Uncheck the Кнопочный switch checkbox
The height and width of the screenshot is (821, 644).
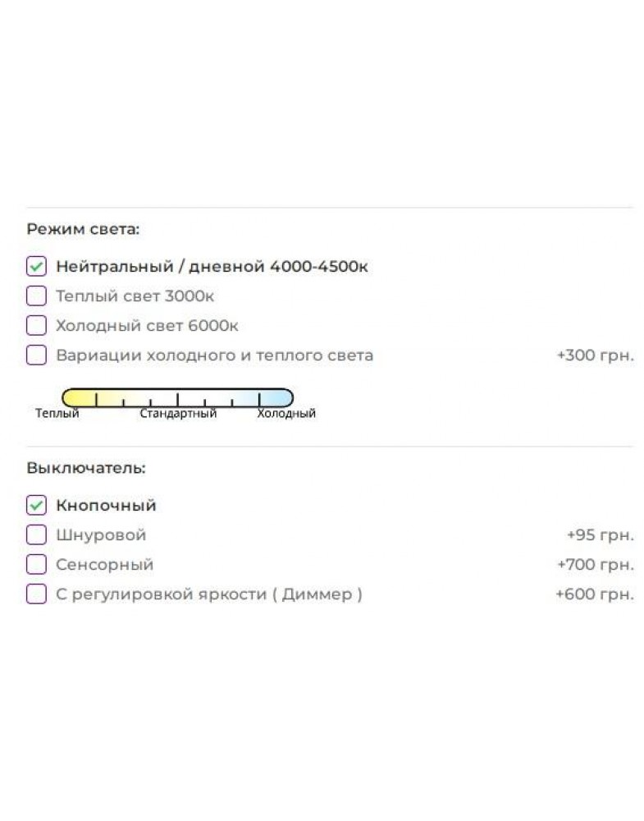tap(36, 505)
